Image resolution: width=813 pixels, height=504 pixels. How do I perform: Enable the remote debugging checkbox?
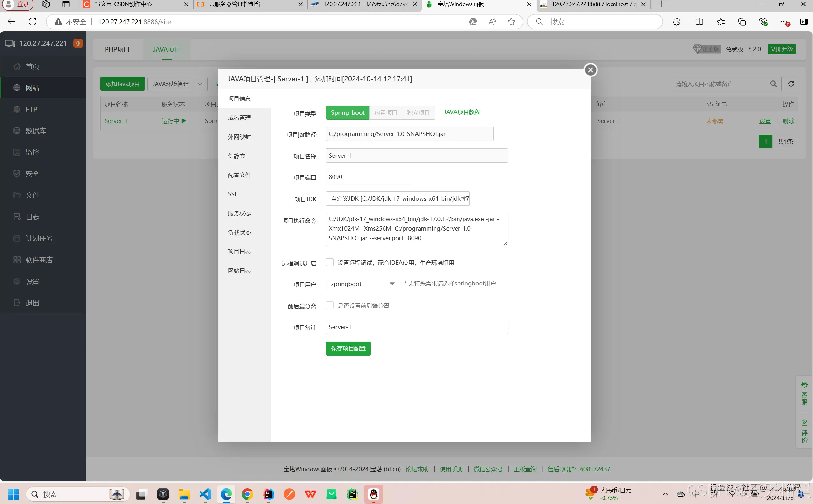click(x=330, y=262)
